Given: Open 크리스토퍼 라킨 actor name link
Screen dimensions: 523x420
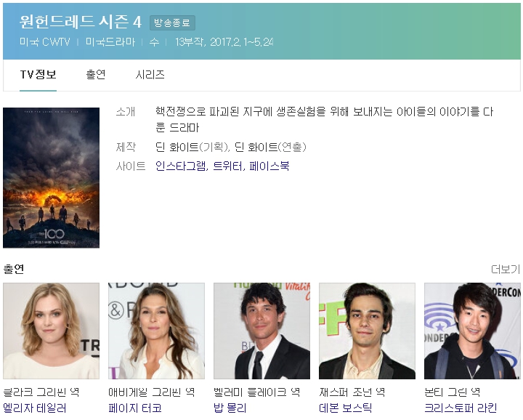Looking at the screenshot, I should (459, 408).
